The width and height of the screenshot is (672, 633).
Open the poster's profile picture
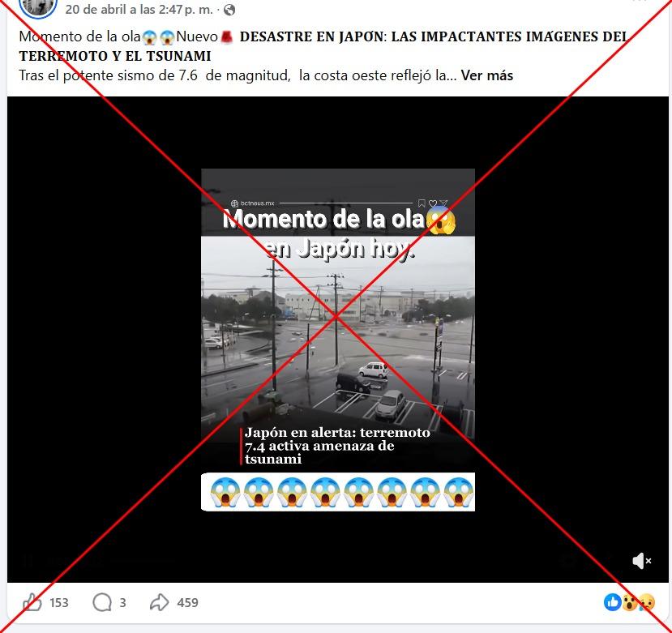pyautogui.click(x=38, y=6)
